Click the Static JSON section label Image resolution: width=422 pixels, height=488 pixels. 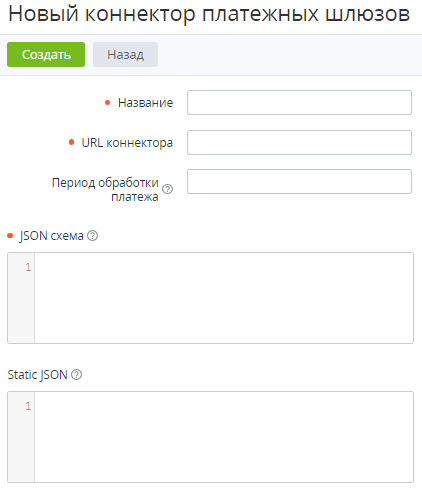37,375
